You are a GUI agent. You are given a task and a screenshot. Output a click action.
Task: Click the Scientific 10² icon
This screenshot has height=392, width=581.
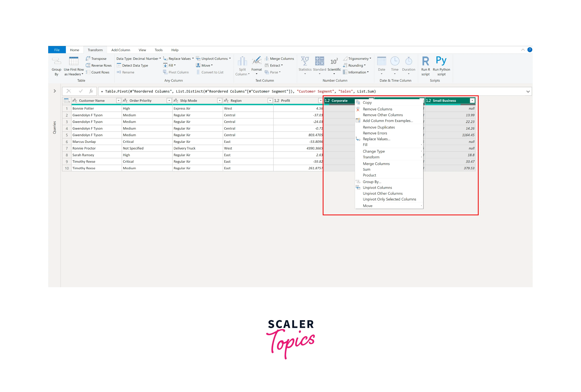334,62
